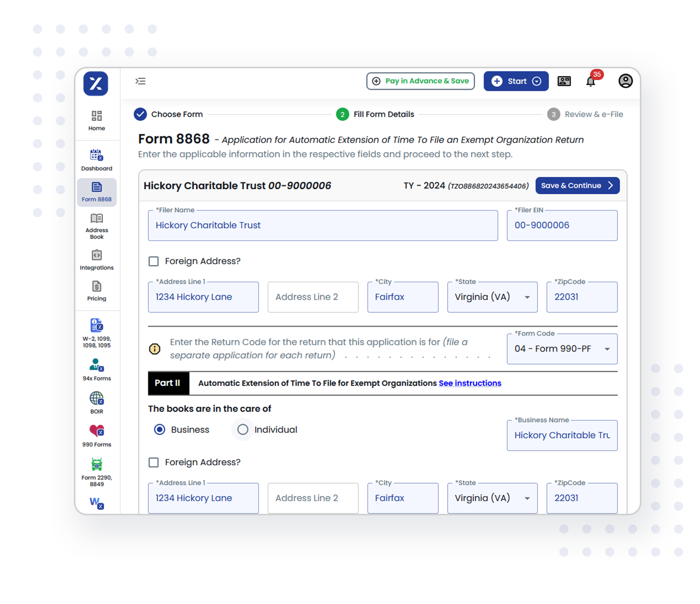Collapse the sidebar using the menu icon
Screen dimensions: 700x604
[x=141, y=81]
